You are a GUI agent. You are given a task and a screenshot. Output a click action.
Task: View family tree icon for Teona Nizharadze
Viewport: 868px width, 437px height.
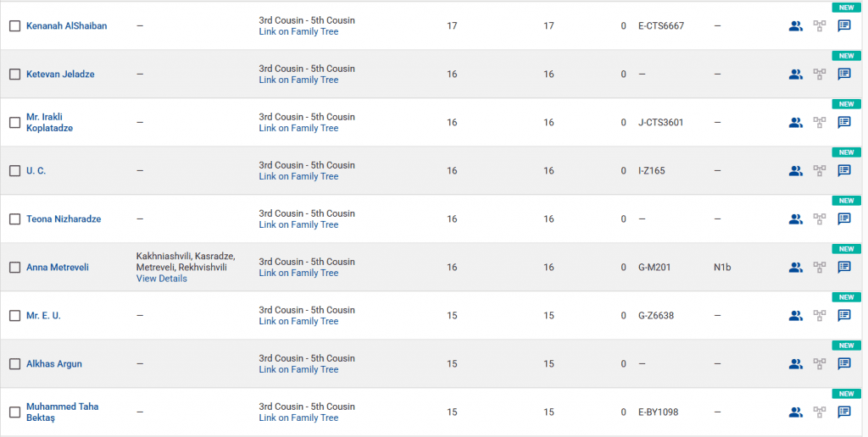820,219
